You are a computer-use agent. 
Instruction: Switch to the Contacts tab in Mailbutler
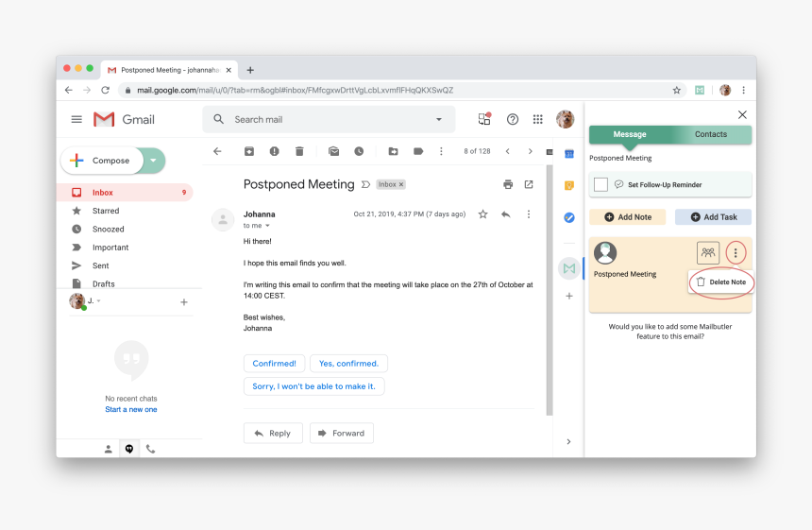[x=711, y=134]
